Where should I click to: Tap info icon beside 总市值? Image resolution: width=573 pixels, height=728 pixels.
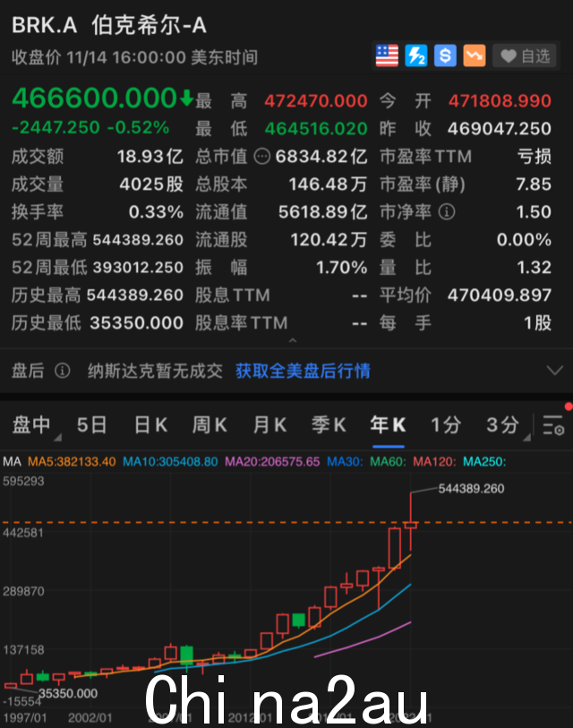pyautogui.click(x=262, y=157)
